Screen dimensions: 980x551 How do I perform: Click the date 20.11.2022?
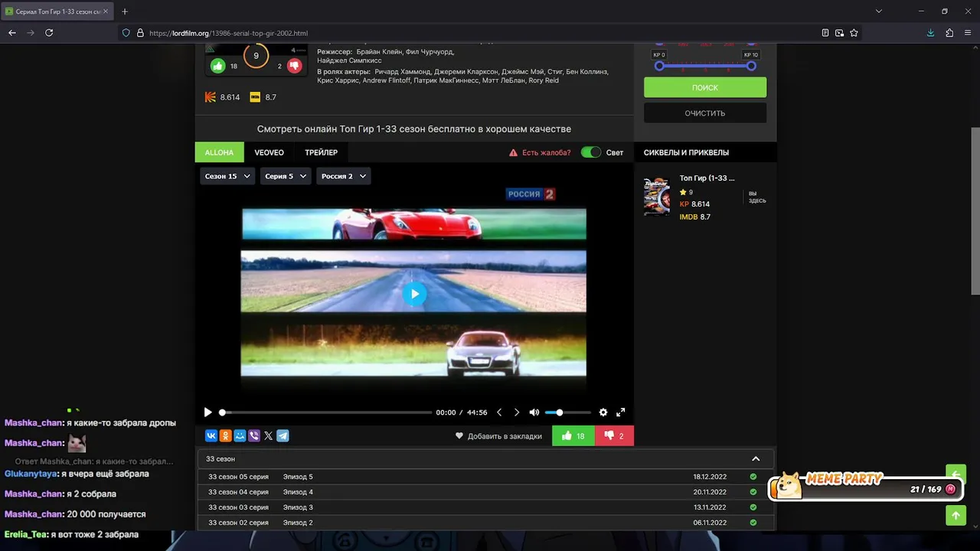pyautogui.click(x=710, y=492)
